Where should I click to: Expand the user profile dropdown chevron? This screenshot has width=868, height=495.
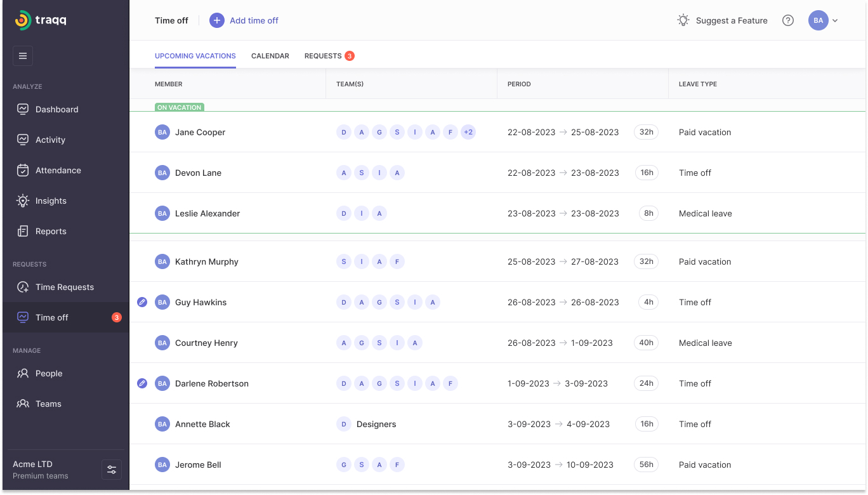pos(835,20)
